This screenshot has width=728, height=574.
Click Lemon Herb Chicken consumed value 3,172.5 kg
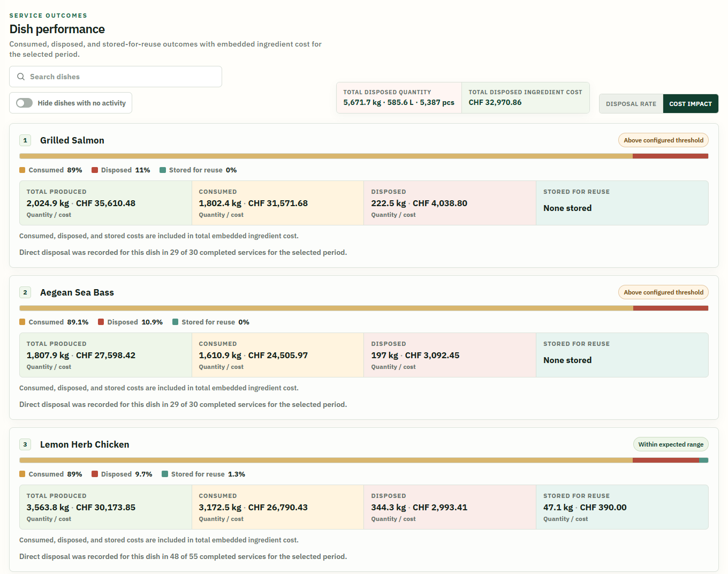[220, 508]
